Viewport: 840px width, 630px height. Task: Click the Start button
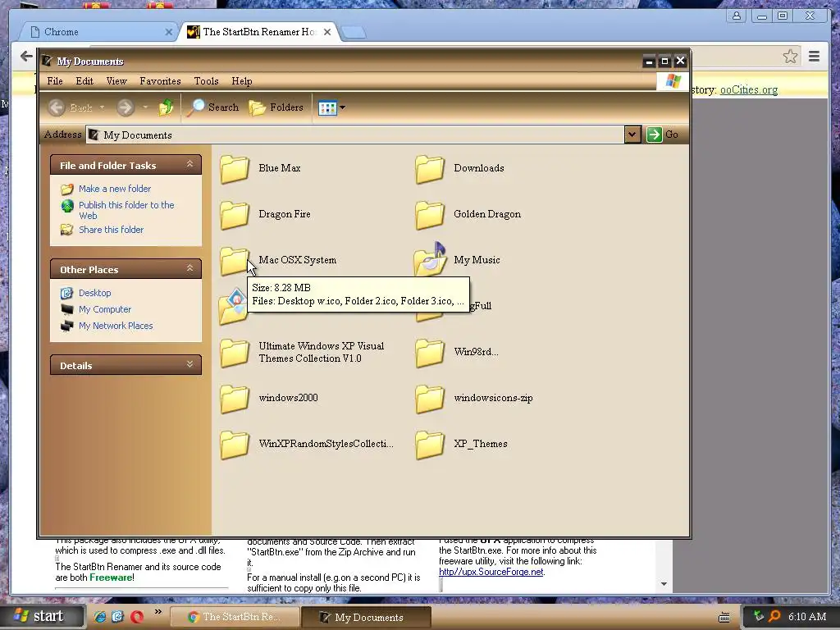[x=42, y=616]
